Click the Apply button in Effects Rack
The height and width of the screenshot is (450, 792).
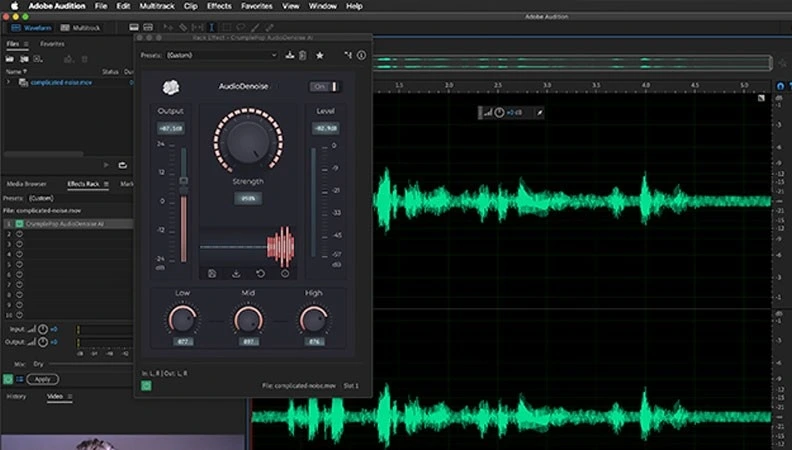(42, 379)
